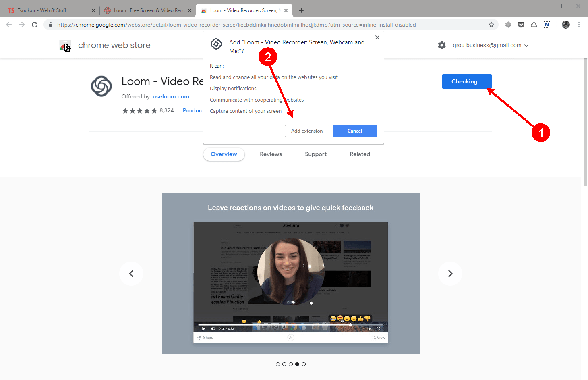588x380 pixels.
Task: Bookmark this page with the star icon
Action: 491,25
